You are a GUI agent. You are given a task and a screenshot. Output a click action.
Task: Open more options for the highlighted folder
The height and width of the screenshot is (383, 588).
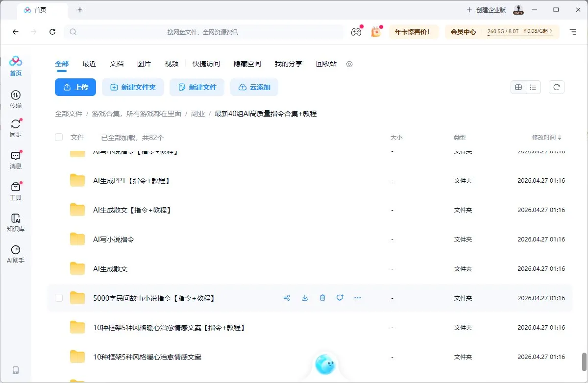click(x=358, y=297)
